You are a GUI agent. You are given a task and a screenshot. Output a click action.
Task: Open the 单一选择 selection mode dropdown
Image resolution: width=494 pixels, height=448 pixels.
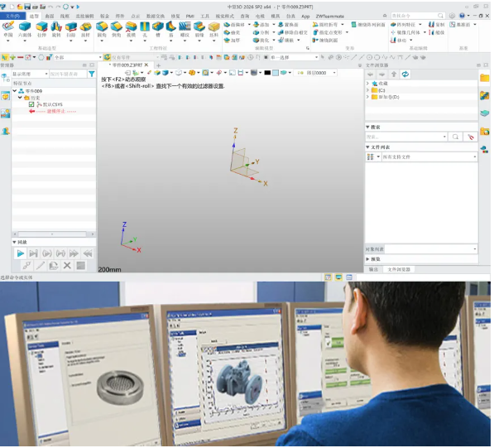[294, 57]
